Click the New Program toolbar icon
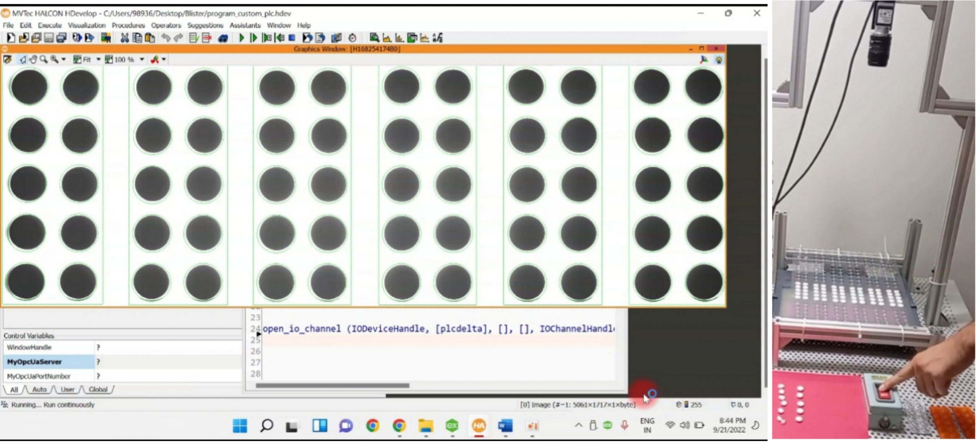Image resolution: width=980 pixels, height=444 pixels. point(11,38)
